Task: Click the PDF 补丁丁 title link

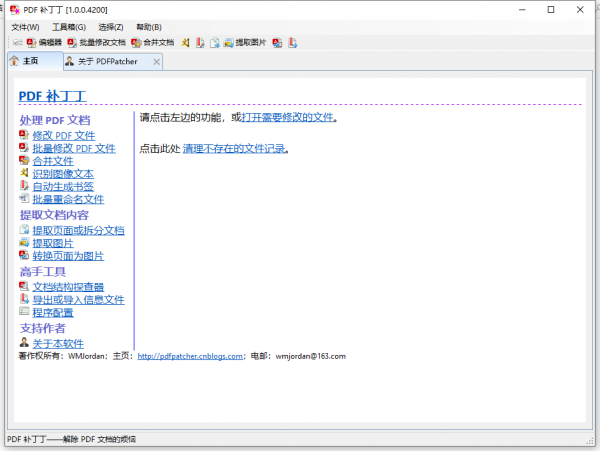Action: coord(52,96)
